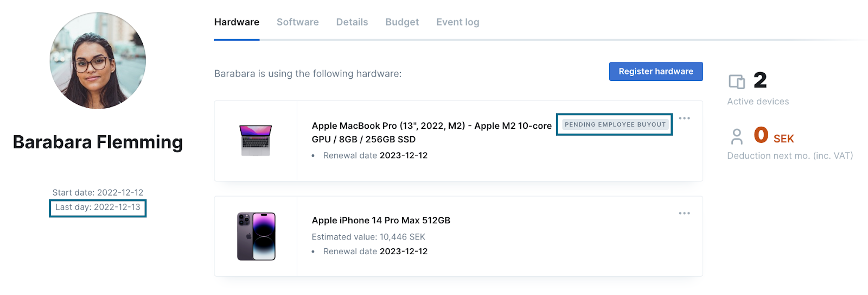The image size is (868, 295).
Task: Open the Hardware tab
Action: coord(237,22)
